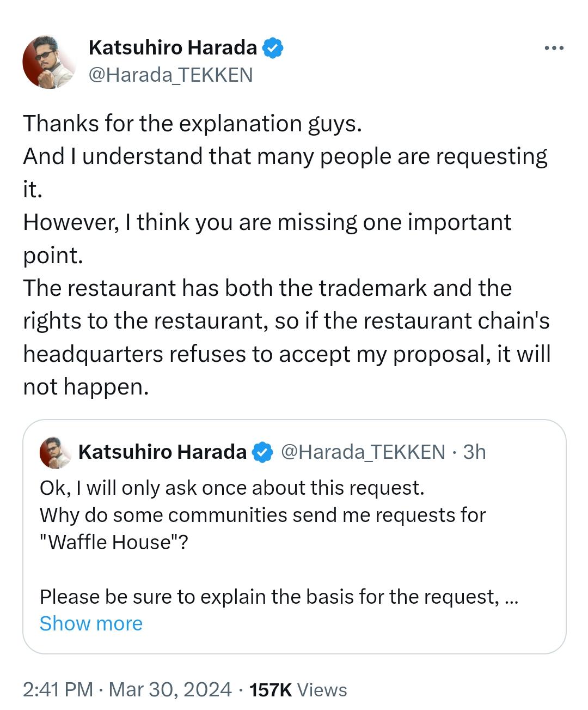The height and width of the screenshot is (710, 588).
Task: Click the @Harada_TEKKEN handle in the quoted tweet
Action: 362,452
